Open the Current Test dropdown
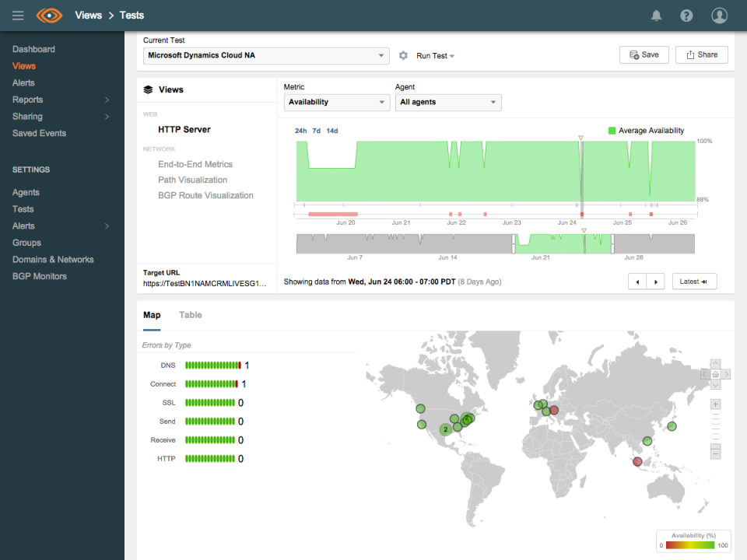This screenshot has height=560, width=747. (x=266, y=56)
